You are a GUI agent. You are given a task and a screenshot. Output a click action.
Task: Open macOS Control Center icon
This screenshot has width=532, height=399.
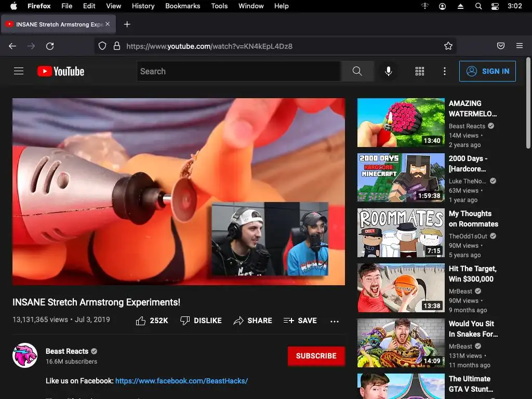click(x=495, y=6)
